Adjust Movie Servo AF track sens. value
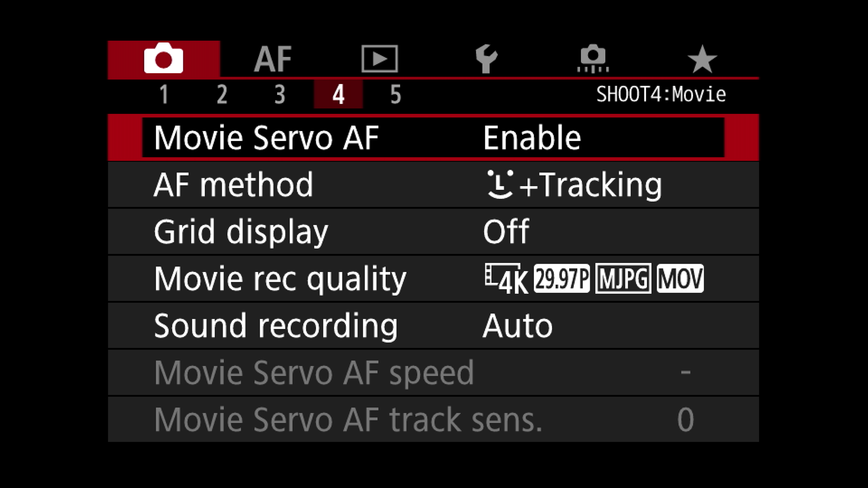Screen dimensions: 868x488 (685, 420)
